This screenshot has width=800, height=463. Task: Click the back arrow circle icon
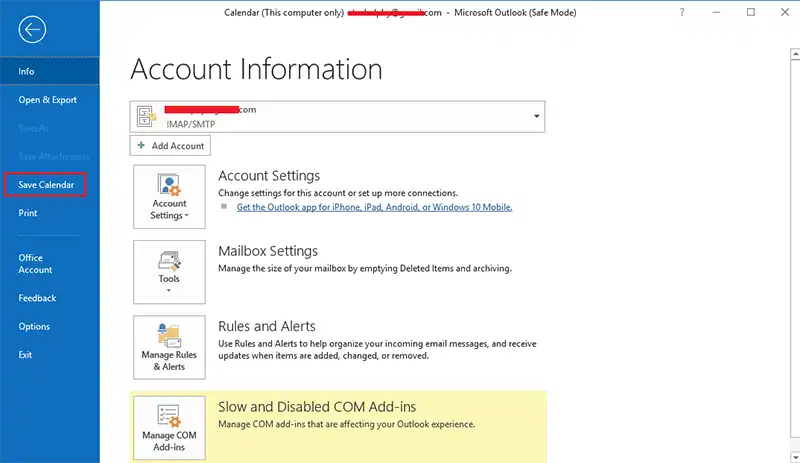32,30
